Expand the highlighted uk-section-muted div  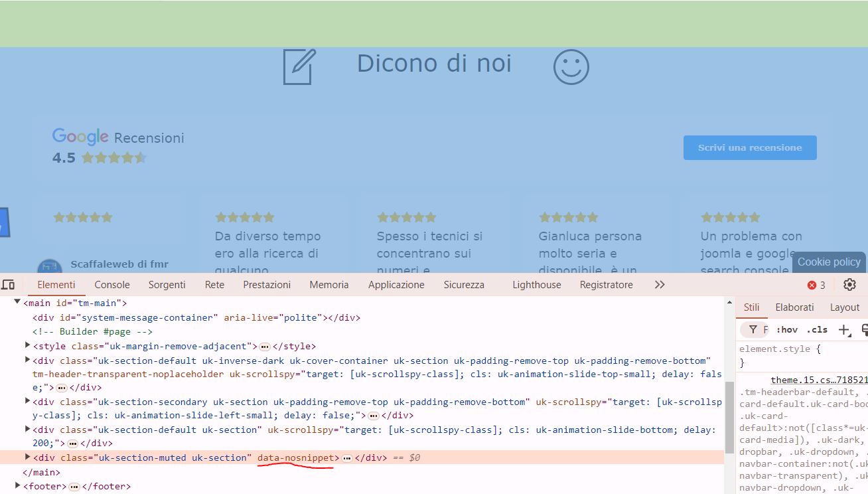(27, 457)
